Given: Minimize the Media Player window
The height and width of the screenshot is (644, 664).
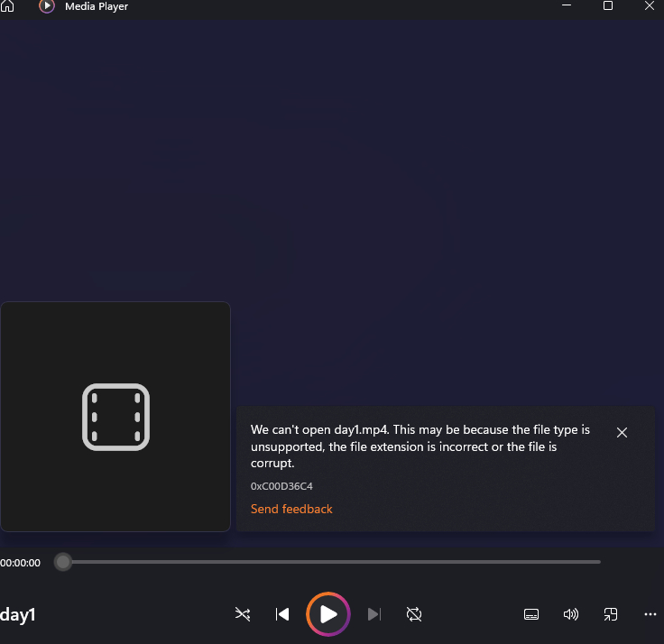Looking at the screenshot, I should tap(567, 6).
